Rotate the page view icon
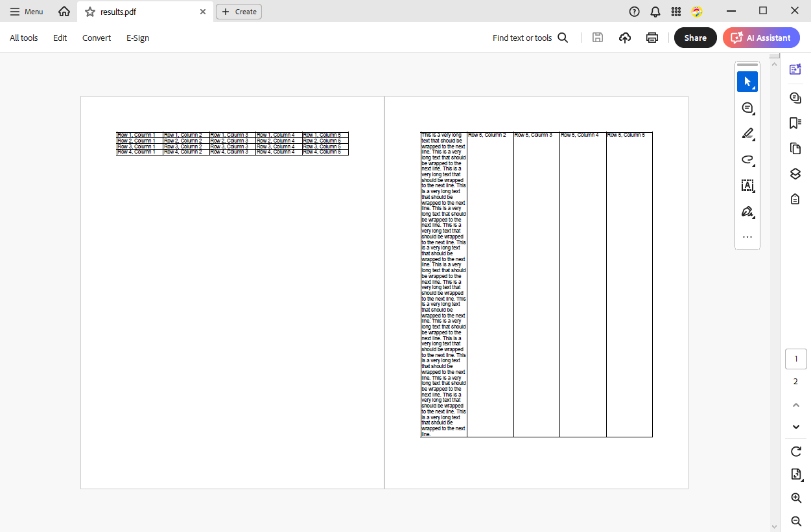 [796, 452]
